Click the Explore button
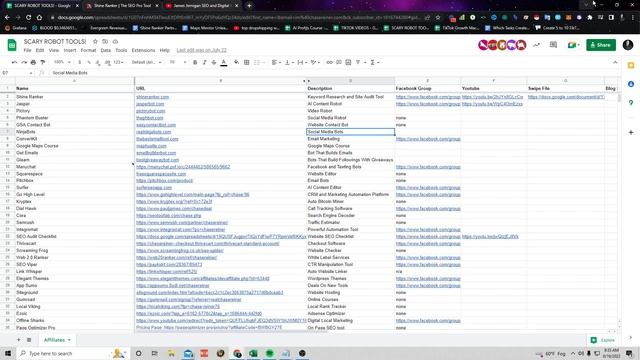Image resolution: width=640 pixels, height=360 pixels. [603, 340]
